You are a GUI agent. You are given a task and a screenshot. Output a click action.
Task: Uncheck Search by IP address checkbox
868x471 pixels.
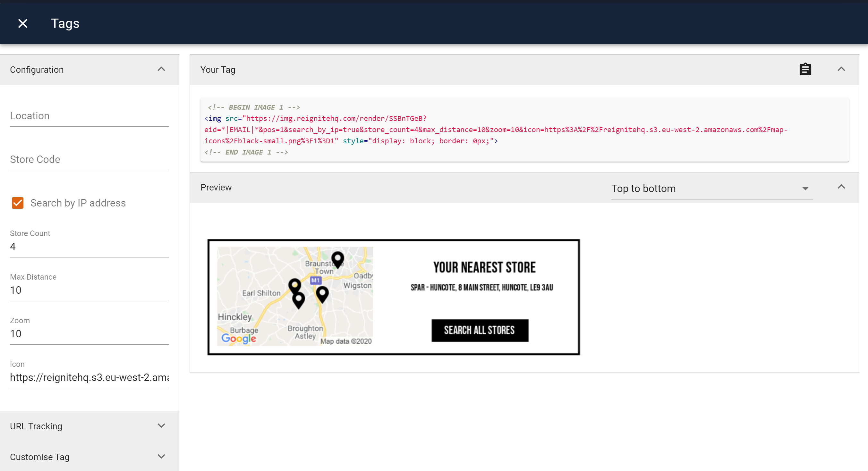(18, 203)
